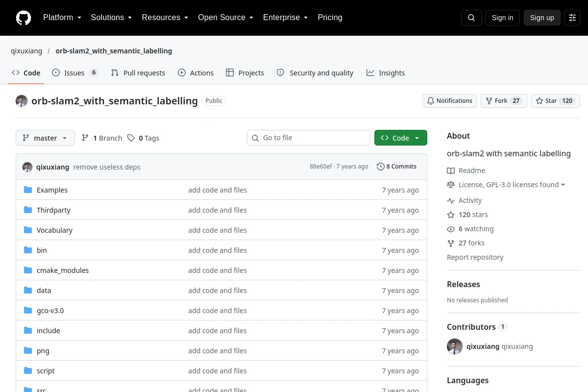Open the GitHub homepage logo

point(24,18)
